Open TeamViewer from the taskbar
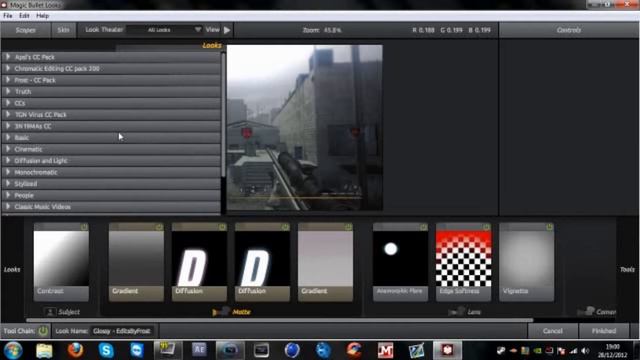This screenshot has width=640, height=360. tap(137, 350)
